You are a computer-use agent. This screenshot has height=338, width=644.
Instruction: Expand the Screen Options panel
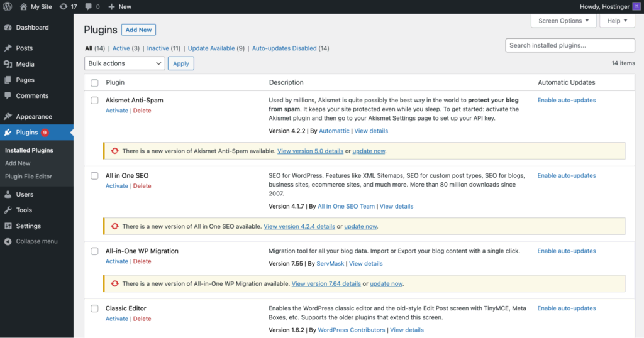pos(563,21)
